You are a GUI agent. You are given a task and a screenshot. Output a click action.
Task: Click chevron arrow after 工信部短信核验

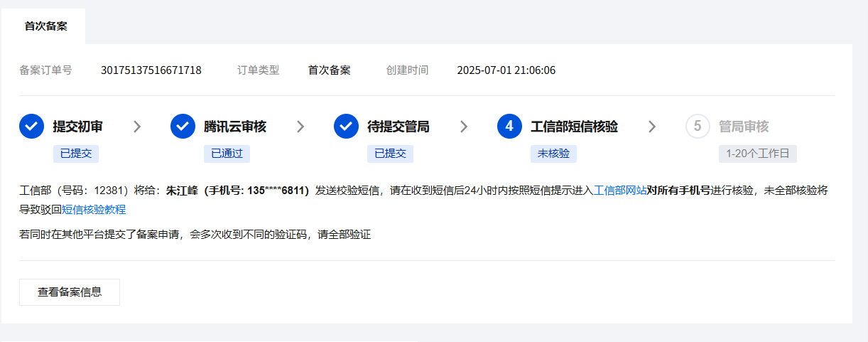[x=652, y=127]
